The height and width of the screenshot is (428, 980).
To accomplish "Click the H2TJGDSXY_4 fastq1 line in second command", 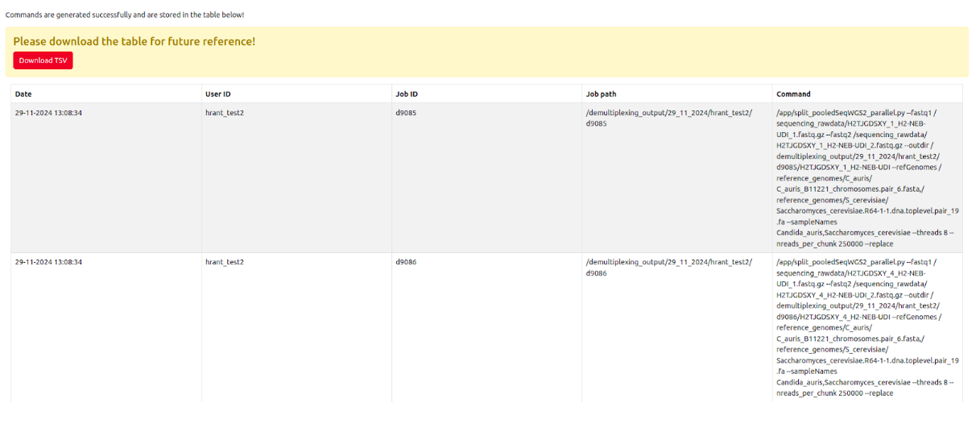I will [x=850, y=273].
